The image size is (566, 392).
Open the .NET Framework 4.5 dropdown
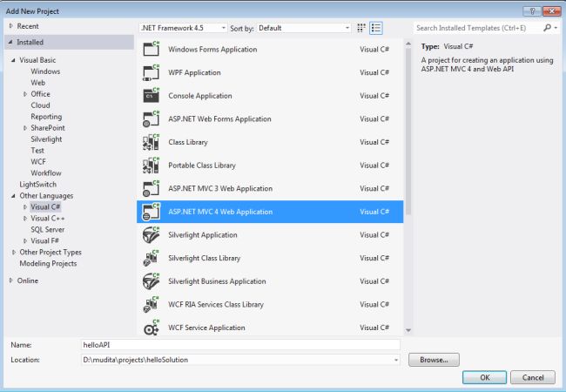pyautogui.click(x=183, y=28)
